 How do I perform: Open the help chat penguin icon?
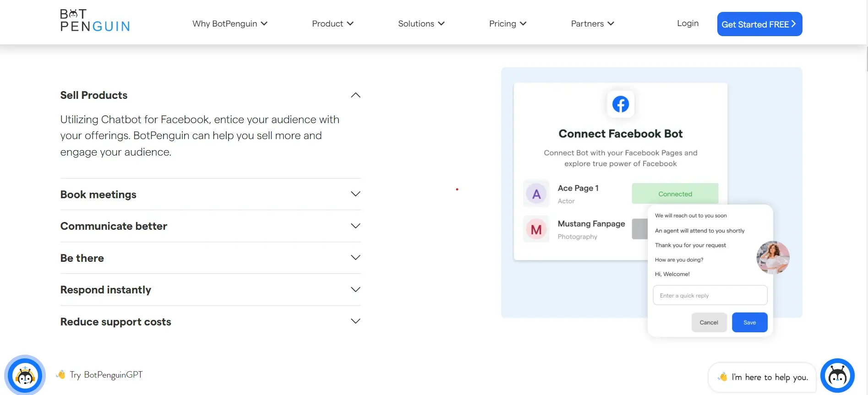coord(837,376)
